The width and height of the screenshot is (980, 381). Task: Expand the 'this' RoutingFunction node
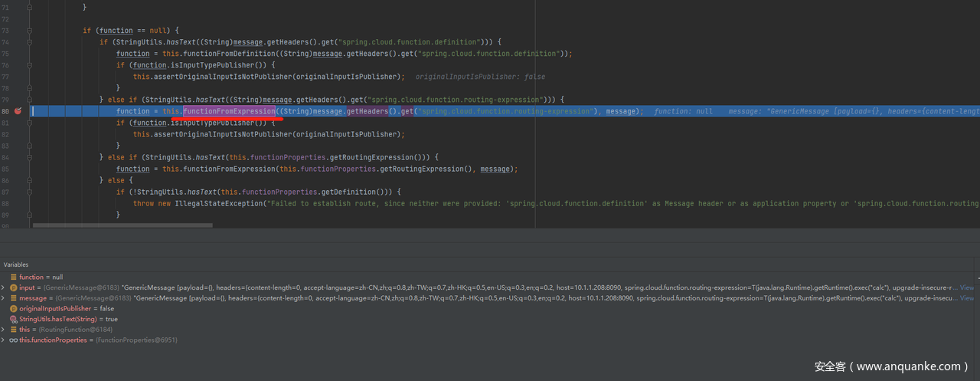coord(4,330)
